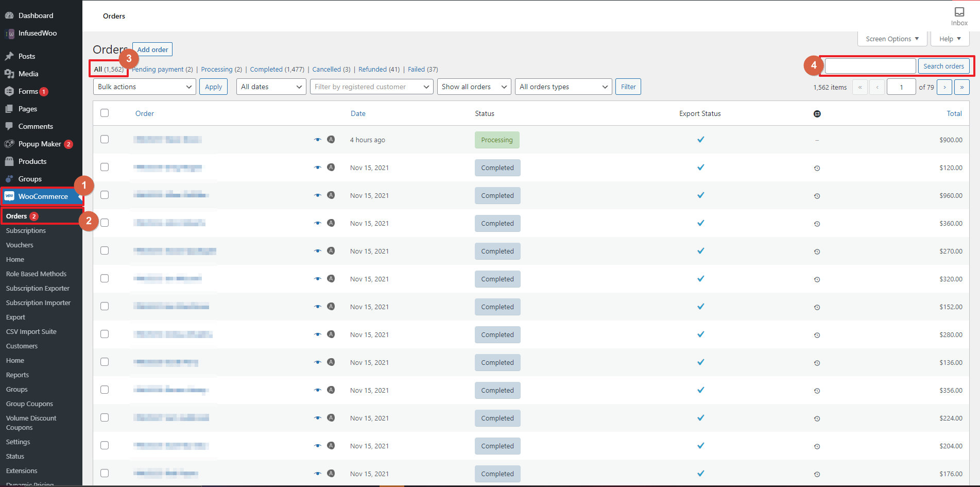Sort by the Total column header

(x=954, y=113)
